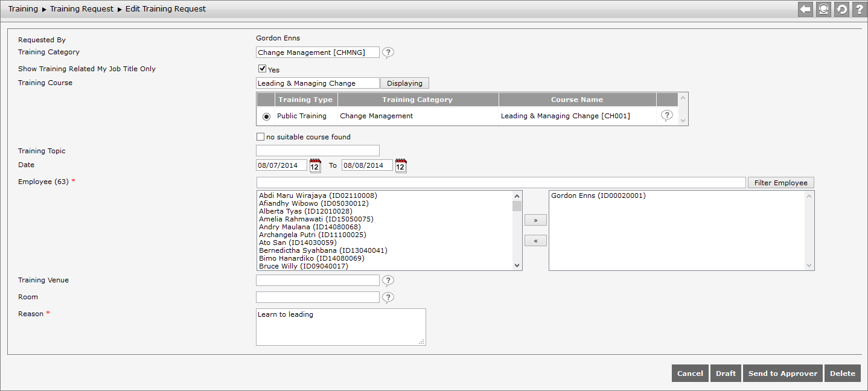Open the Training Category lookup icon
The height and width of the screenshot is (391, 868).
(388, 52)
